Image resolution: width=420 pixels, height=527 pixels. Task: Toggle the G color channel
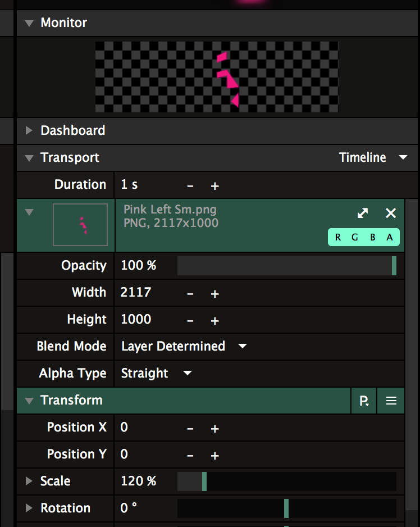coord(355,237)
